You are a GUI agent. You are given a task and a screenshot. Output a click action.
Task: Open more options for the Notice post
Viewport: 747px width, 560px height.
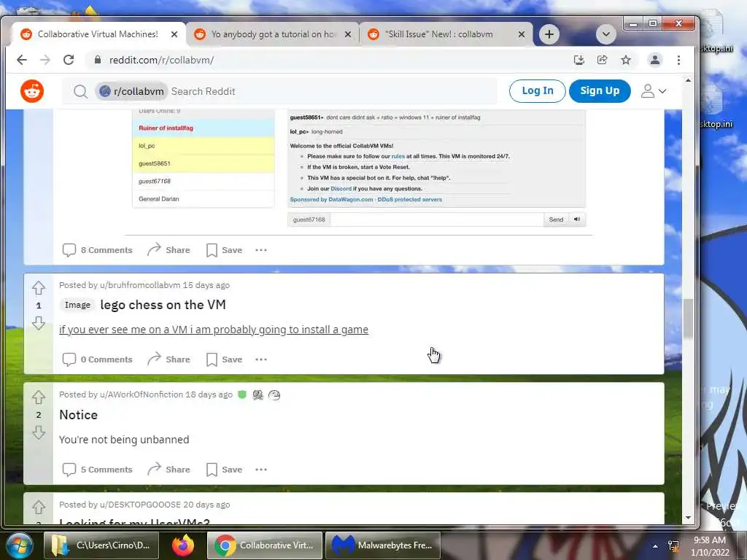tap(261, 470)
